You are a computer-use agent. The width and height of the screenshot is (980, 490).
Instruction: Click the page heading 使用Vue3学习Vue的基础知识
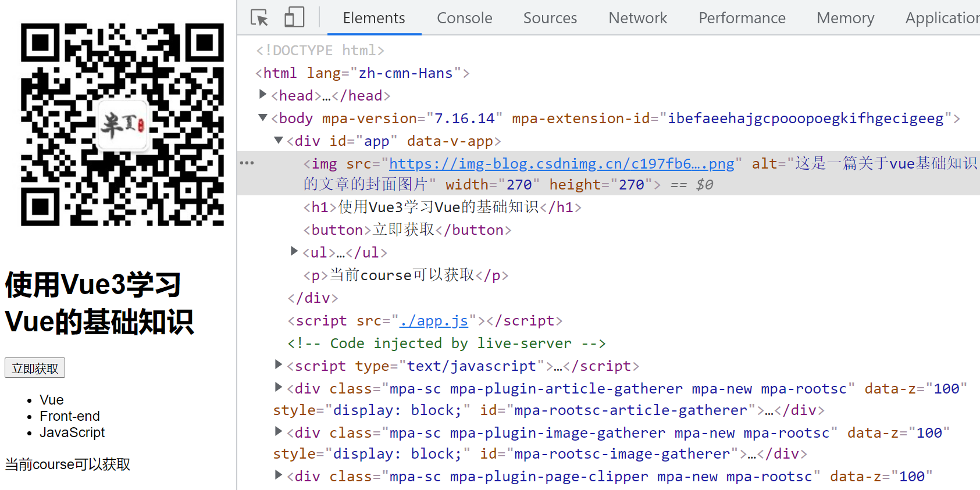(x=99, y=303)
